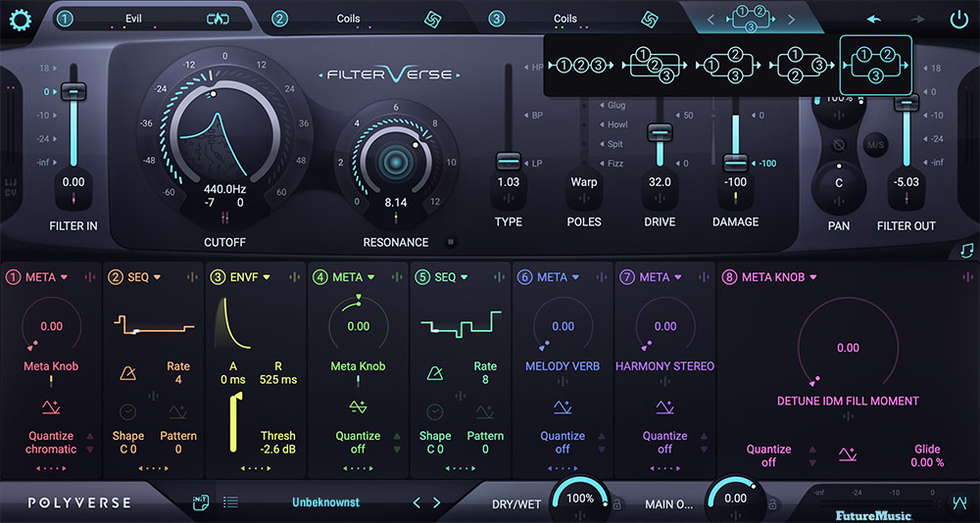
Task: Toggle the DRY/WET lock
Action: pyautogui.click(x=616, y=503)
